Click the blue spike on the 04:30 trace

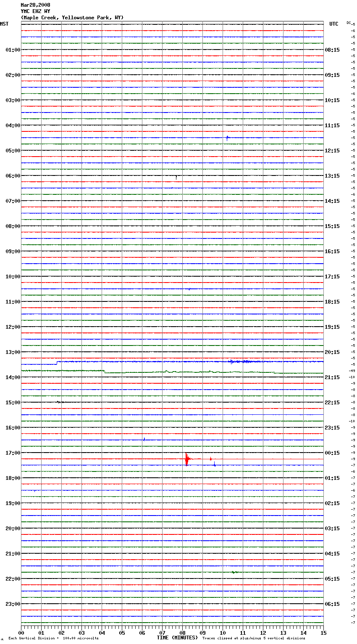(227, 137)
